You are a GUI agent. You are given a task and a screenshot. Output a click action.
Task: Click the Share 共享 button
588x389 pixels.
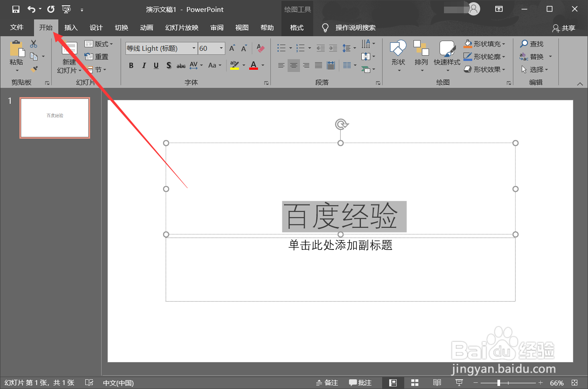coord(564,28)
